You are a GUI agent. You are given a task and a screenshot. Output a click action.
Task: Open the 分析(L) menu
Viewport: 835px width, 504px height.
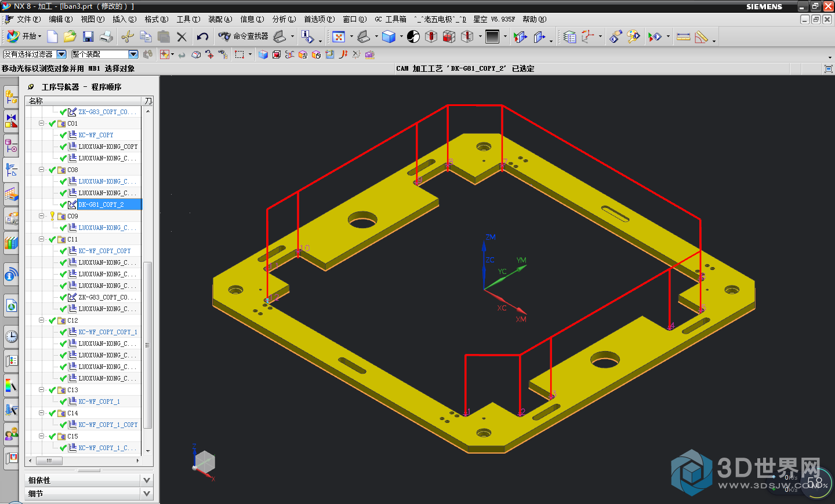(x=284, y=19)
